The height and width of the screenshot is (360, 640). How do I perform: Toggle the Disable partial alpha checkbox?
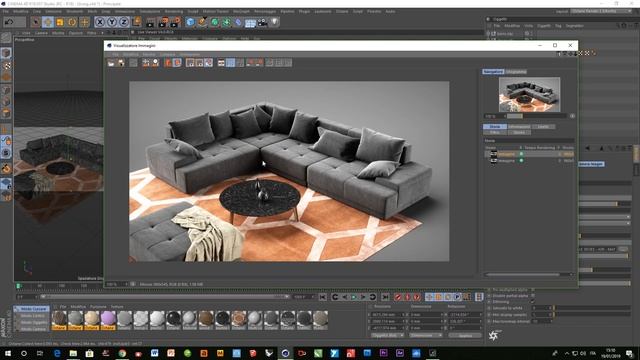[x=533, y=296]
